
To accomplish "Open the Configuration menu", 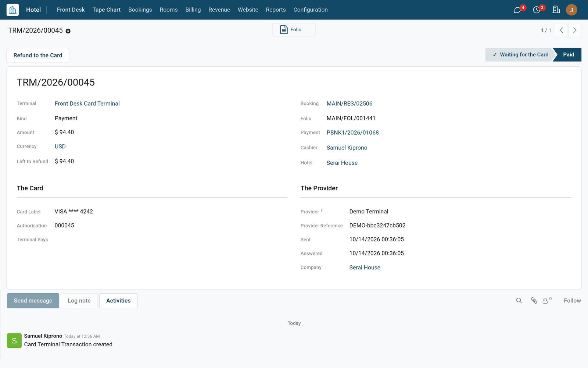I will [311, 10].
